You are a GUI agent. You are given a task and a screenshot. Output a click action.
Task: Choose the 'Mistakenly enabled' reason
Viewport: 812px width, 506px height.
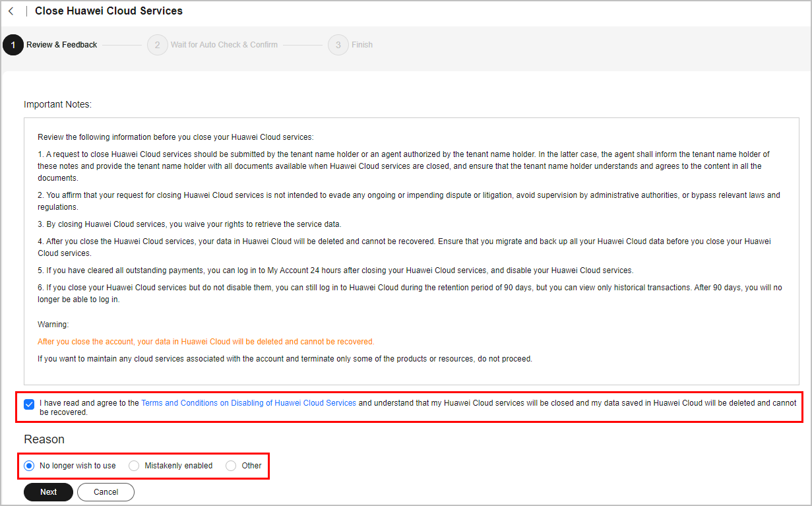(171, 466)
